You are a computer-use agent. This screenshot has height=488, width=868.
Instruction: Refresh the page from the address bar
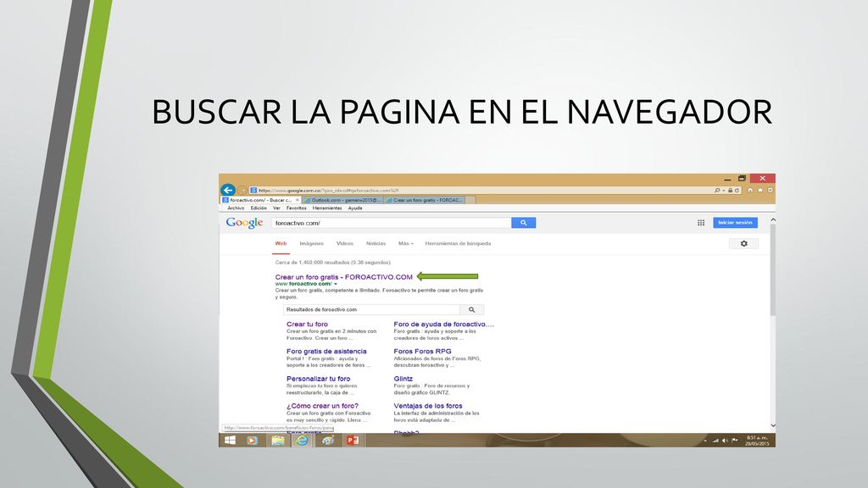pyautogui.click(x=737, y=191)
